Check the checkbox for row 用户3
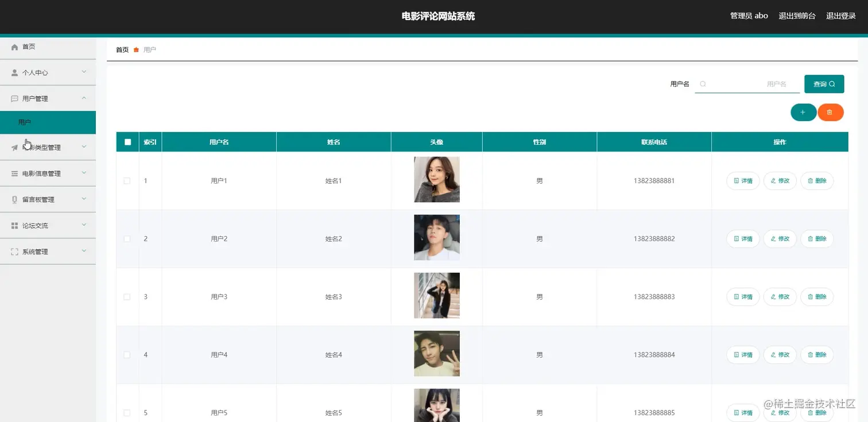This screenshot has height=422, width=868. tap(127, 297)
